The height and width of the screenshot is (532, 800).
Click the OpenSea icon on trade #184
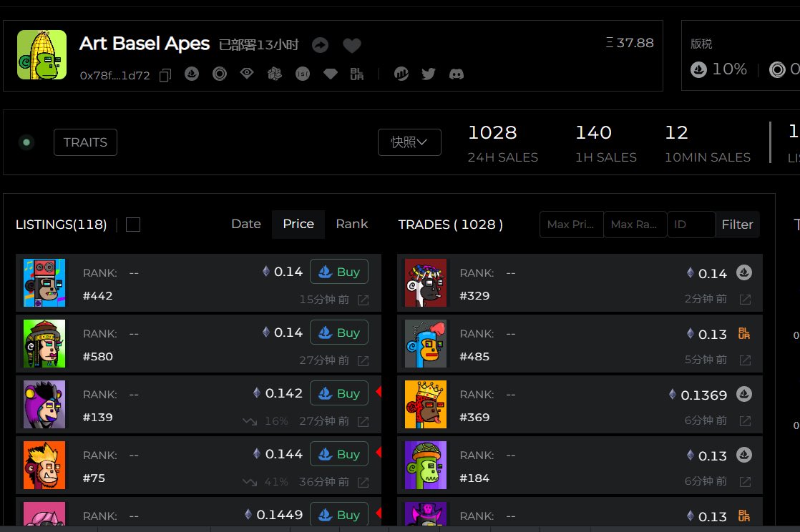click(744, 455)
